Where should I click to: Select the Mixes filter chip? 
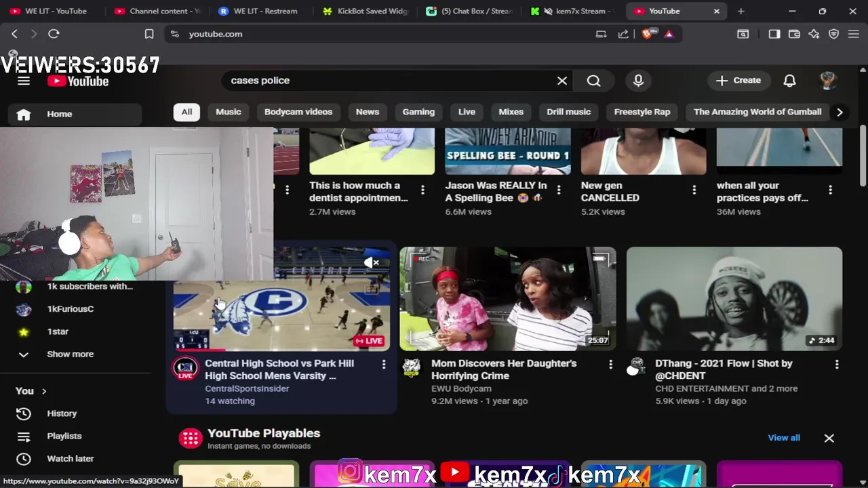pos(511,112)
